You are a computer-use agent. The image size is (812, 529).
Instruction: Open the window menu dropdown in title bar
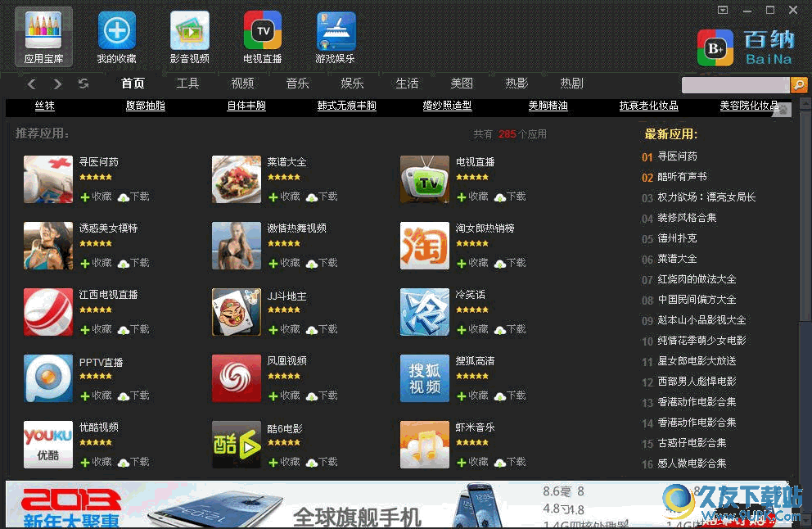(723, 10)
